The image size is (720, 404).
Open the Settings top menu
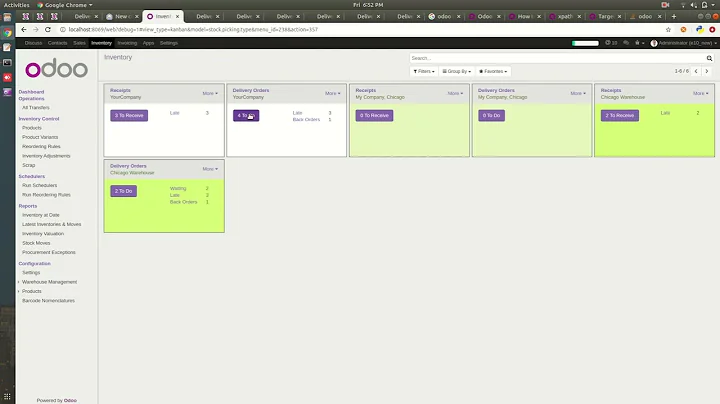point(169,43)
